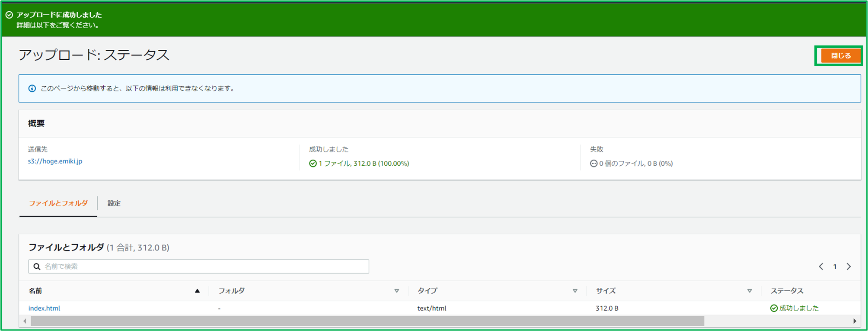Viewport: 868px width, 331px height.
Task: Click the 312.0 B size cell
Action: click(607, 308)
